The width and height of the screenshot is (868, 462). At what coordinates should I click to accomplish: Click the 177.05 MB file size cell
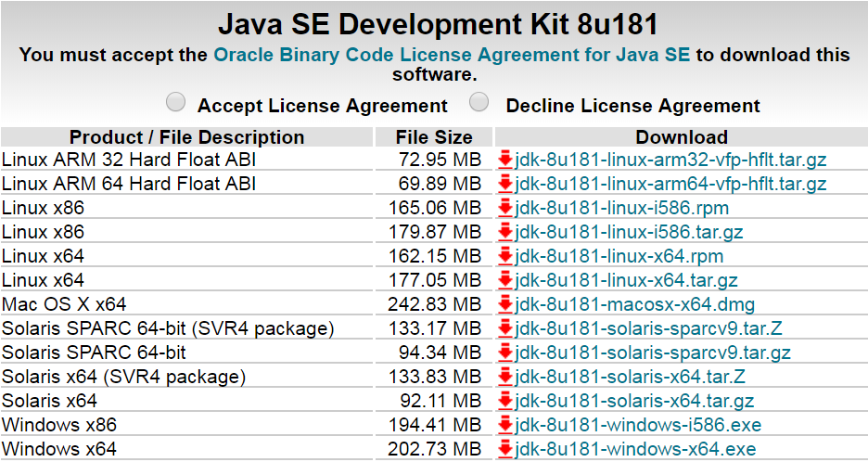coord(435,280)
